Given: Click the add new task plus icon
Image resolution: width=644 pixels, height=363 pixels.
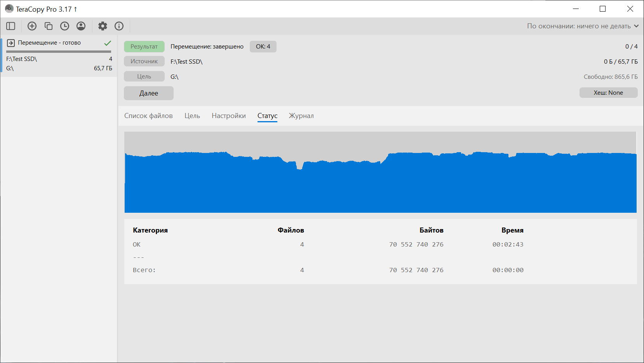Looking at the screenshot, I should [32, 26].
